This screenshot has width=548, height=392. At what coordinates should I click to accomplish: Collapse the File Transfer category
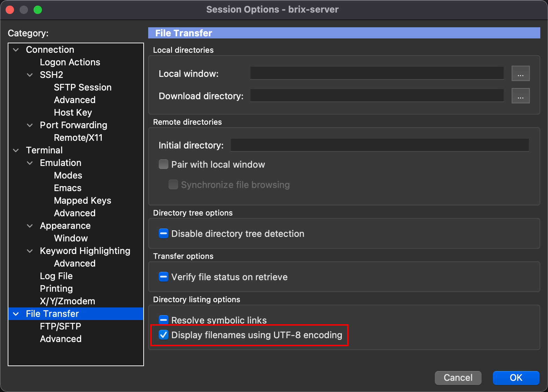(16, 314)
